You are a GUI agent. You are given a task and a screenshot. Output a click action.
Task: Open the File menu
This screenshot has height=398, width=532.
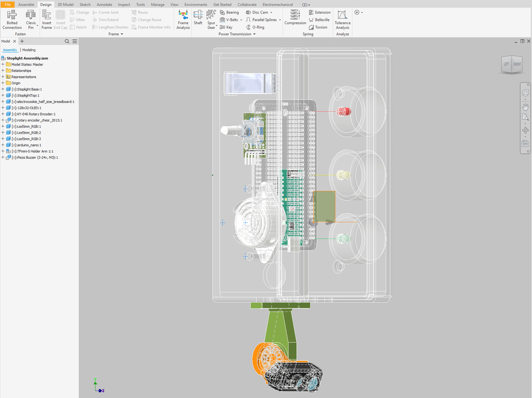click(x=7, y=5)
